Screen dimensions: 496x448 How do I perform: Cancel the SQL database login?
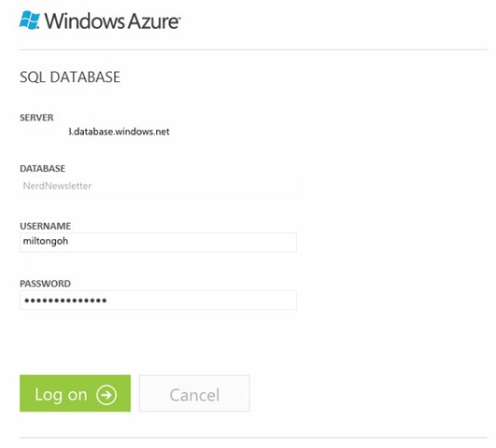click(x=194, y=393)
